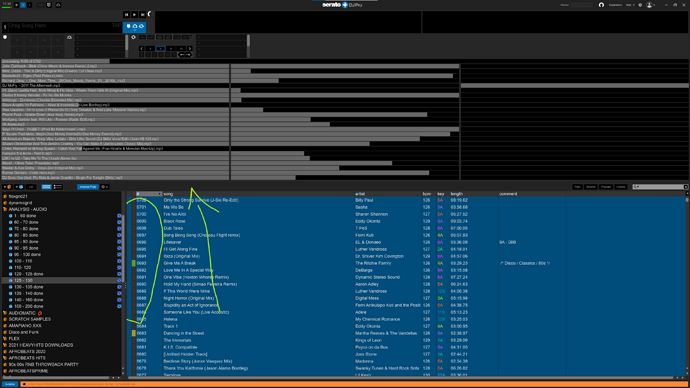Skip to previous track in deck controls
The image size is (690, 388).
click(126, 15)
